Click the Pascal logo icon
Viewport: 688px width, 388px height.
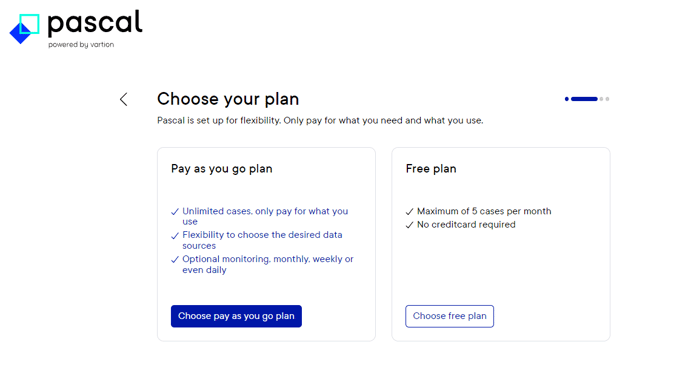[25, 29]
